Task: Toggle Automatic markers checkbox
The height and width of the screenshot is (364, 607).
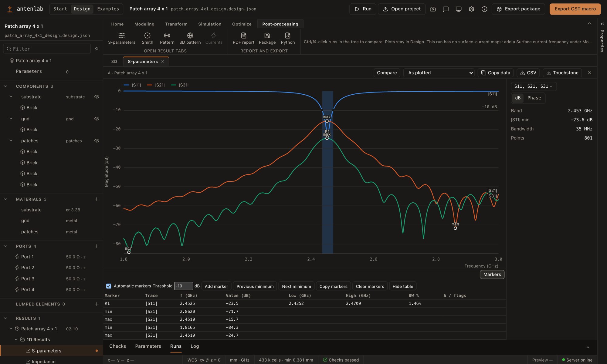Action: (x=109, y=286)
